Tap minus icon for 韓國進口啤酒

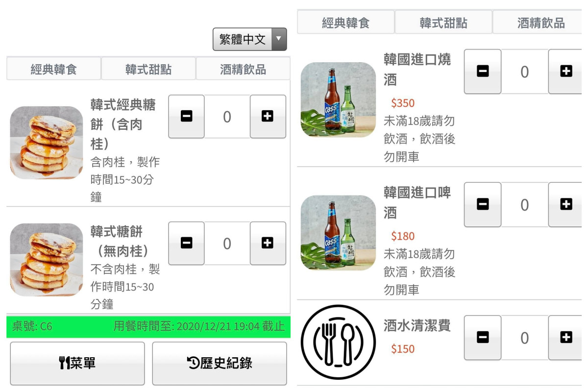(x=483, y=204)
